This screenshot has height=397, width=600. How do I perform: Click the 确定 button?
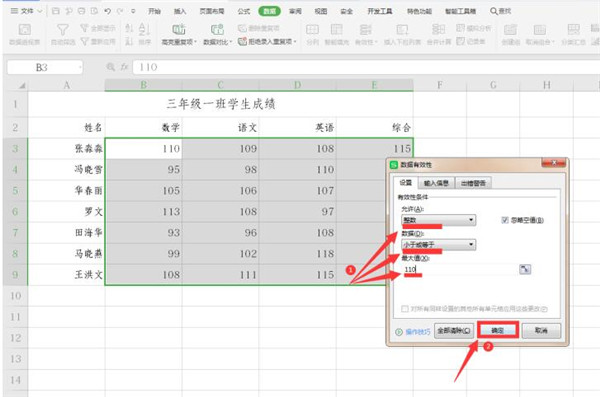[498, 330]
